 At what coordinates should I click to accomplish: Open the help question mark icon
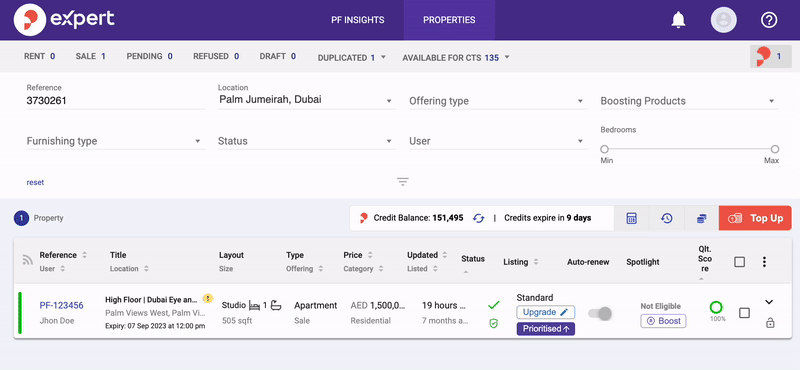point(768,20)
